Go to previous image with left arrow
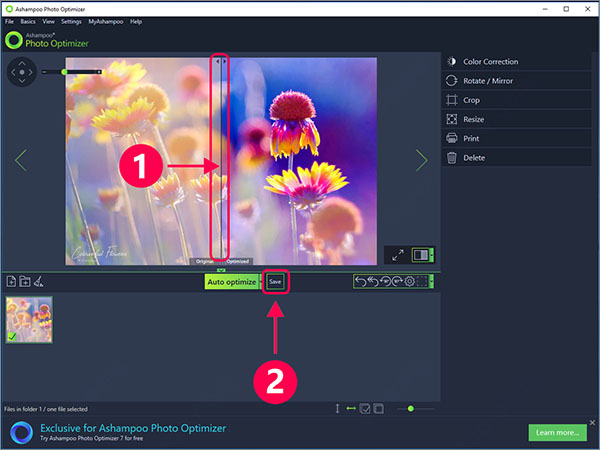The image size is (600, 450). pos(20,160)
